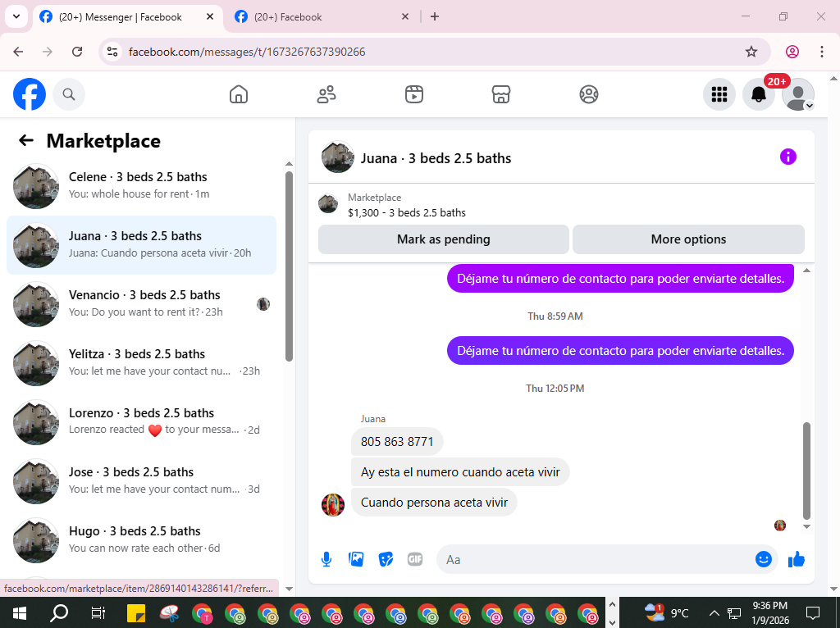The height and width of the screenshot is (628, 840).
Task: Click the chat messages scrollbar thumb
Action: pos(807,471)
